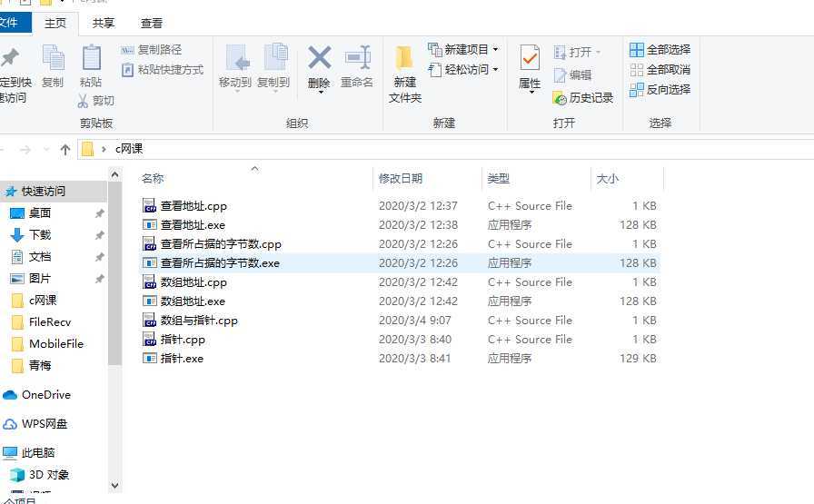Click the Copy (复制) ribbon icon
The width and height of the screenshot is (814, 504).
coord(53,57)
